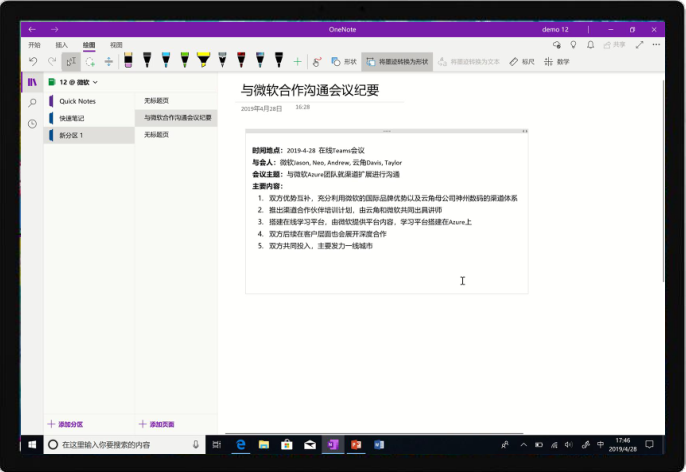This screenshot has height=472, width=686.
Task: Select the text/object select tool
Action: click(x=71, y=62)
